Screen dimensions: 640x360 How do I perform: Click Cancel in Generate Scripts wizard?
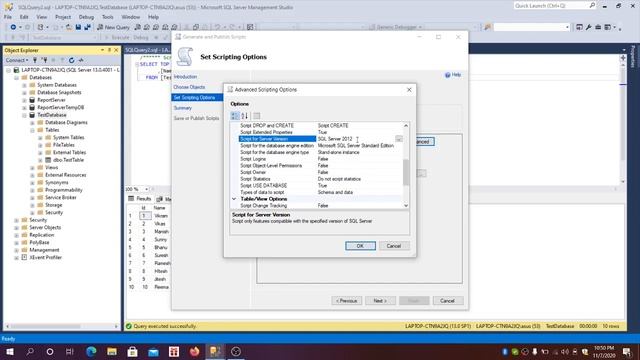coord(448,301)
